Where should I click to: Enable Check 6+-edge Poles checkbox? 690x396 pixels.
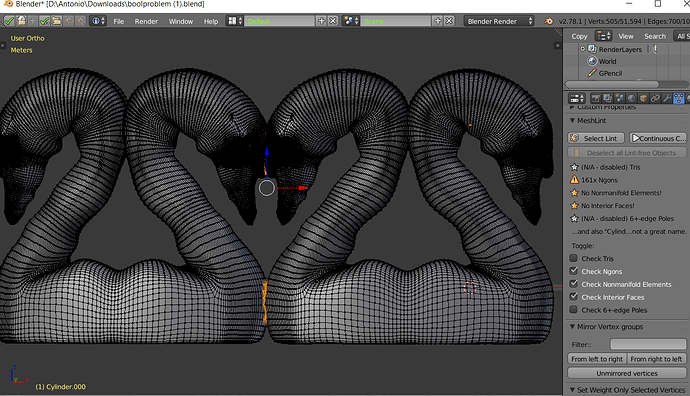click(573, 309)
